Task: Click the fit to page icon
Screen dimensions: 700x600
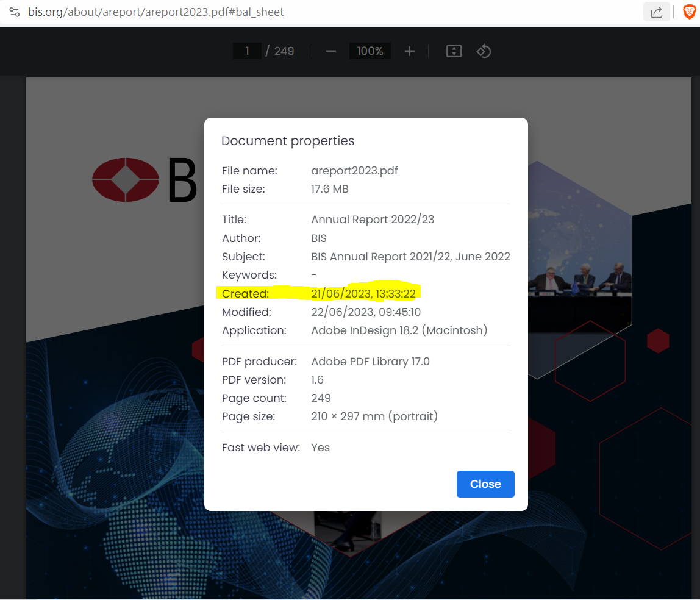Action: (x=454, y=51)
